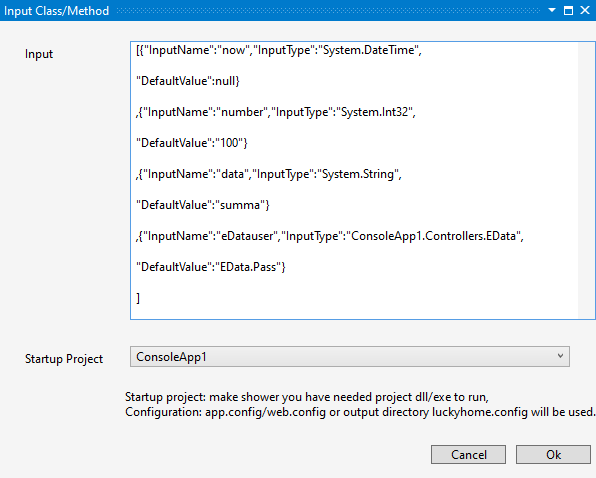
Task: Open the window position arrow in title bar
Action: pos(552,10)
